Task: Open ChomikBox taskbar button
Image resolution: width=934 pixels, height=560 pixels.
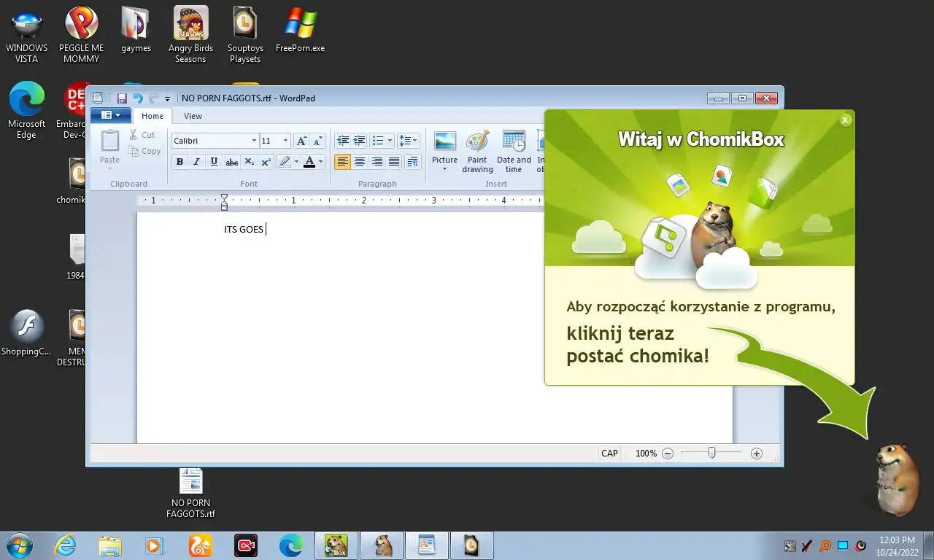Action: coord(336,545)
